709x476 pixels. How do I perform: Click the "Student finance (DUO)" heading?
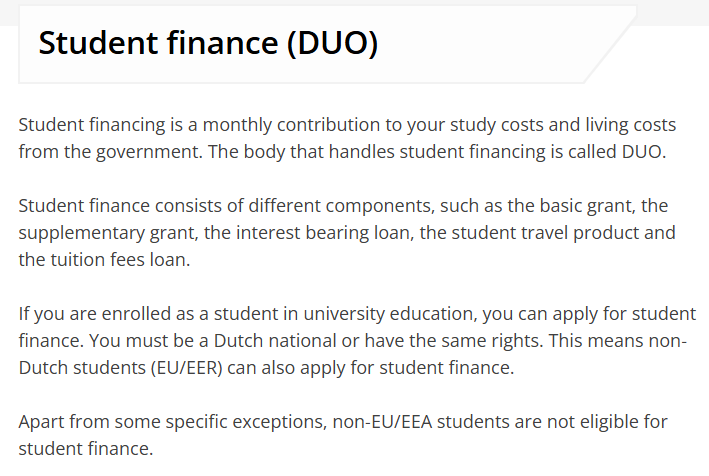(x=208, y=44)
